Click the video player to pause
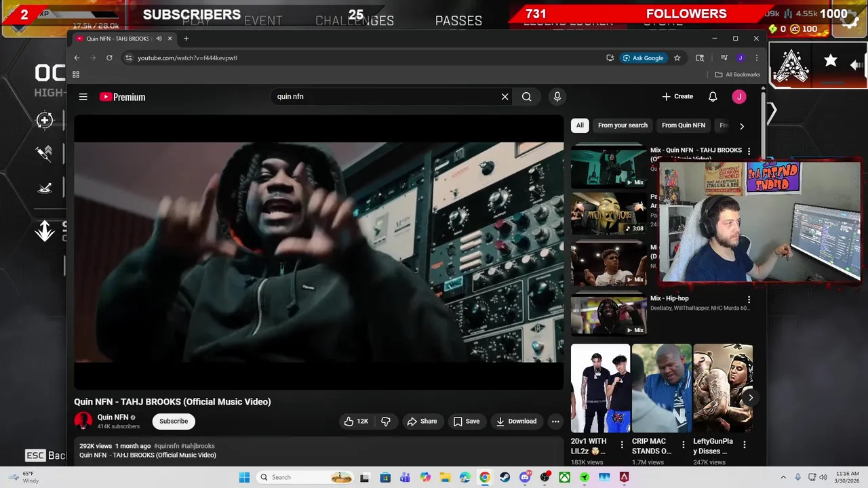 pos(319,252)
